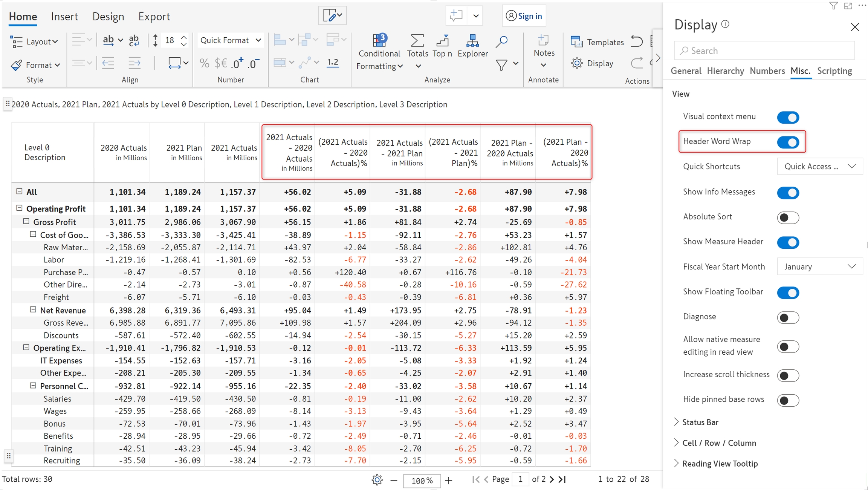This screenshot has width=868, height=490.
Task: Open the Hierarchy tab in Display panel
Action: point(725,71)
